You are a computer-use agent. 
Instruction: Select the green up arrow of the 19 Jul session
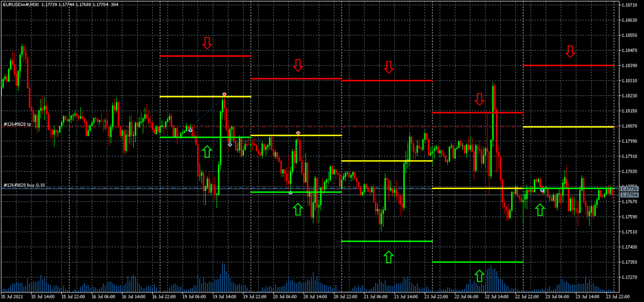[x=207, y=151]
